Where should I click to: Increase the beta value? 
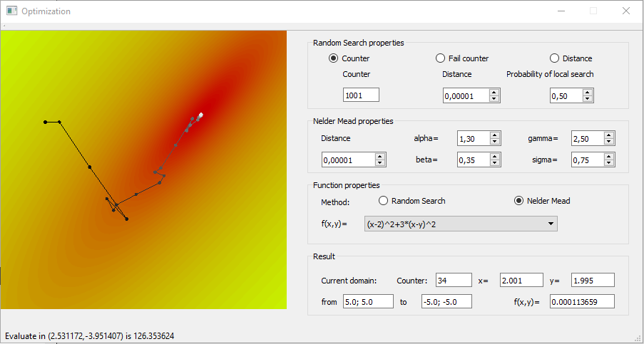(x=495, y=157)
